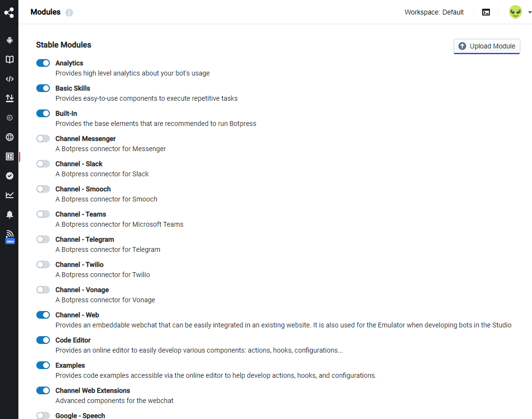Open the analytics chart icon in sidebar

[x=9, y=195]
